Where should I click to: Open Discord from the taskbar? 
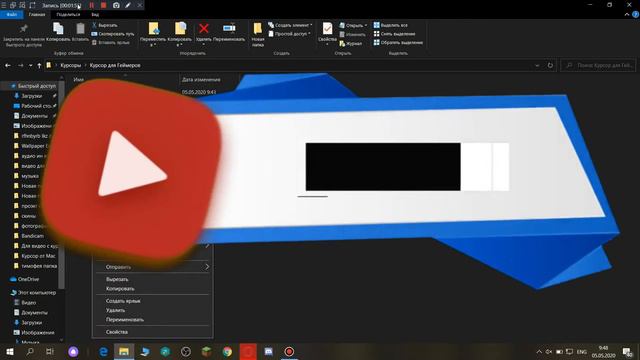coord(269,351)
